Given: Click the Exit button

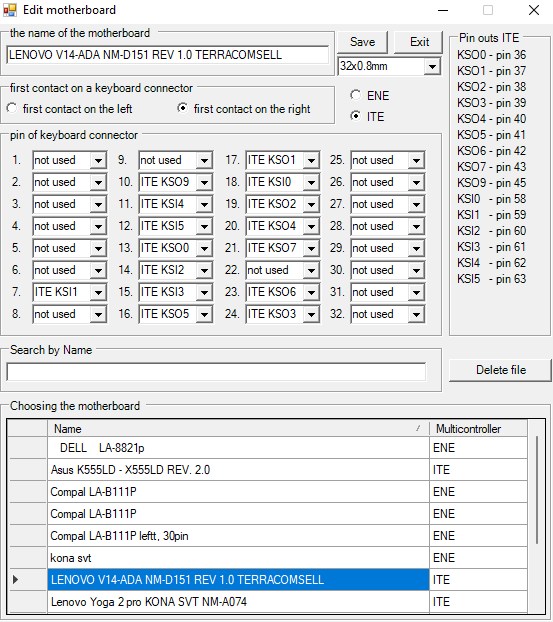Looking at the screenshot, I should [419, 42].
